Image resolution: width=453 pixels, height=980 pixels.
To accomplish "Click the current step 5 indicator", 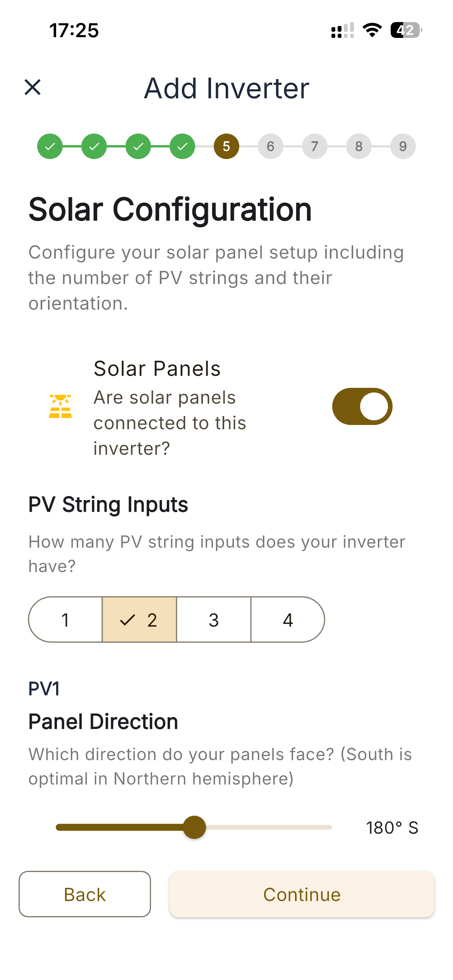I will [226, 146].
